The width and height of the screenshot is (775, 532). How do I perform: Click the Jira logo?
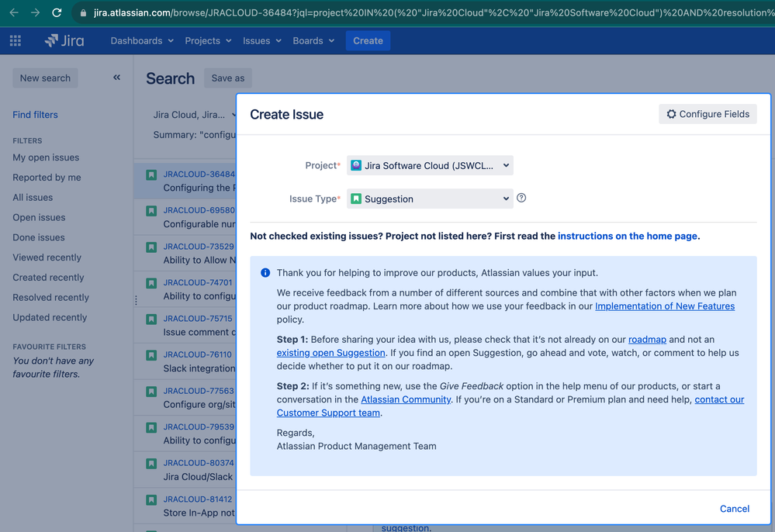click(64, 40)
